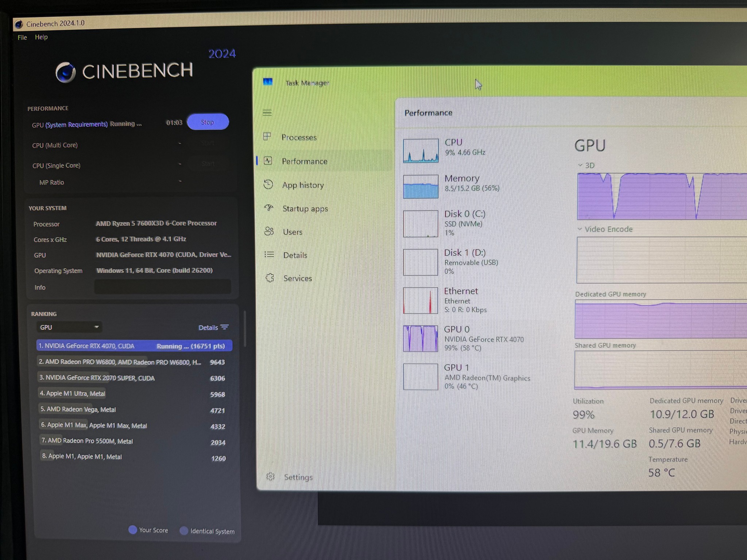Click the Details filter icon in Ranking
This screenshot has width=747, height=560.
pyautogui.click(x=225, y=327)
